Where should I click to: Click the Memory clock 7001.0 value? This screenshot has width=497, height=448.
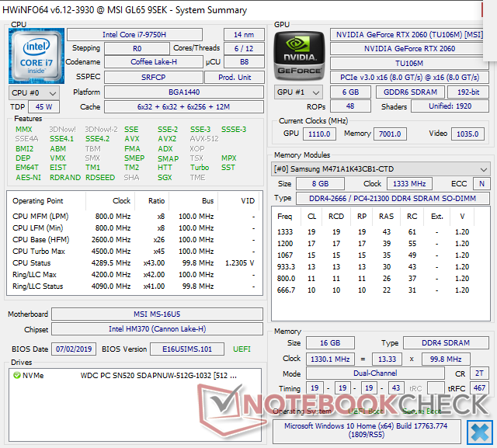[x=390, y=134]
